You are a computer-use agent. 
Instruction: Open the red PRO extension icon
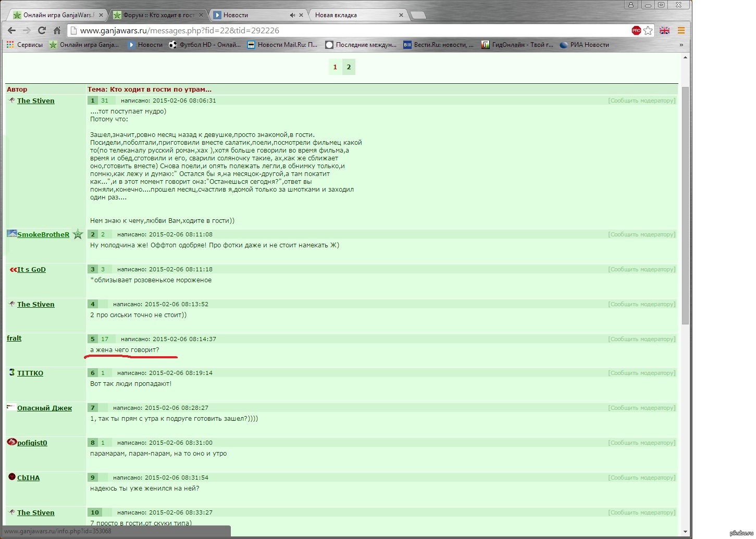[636, 31]
